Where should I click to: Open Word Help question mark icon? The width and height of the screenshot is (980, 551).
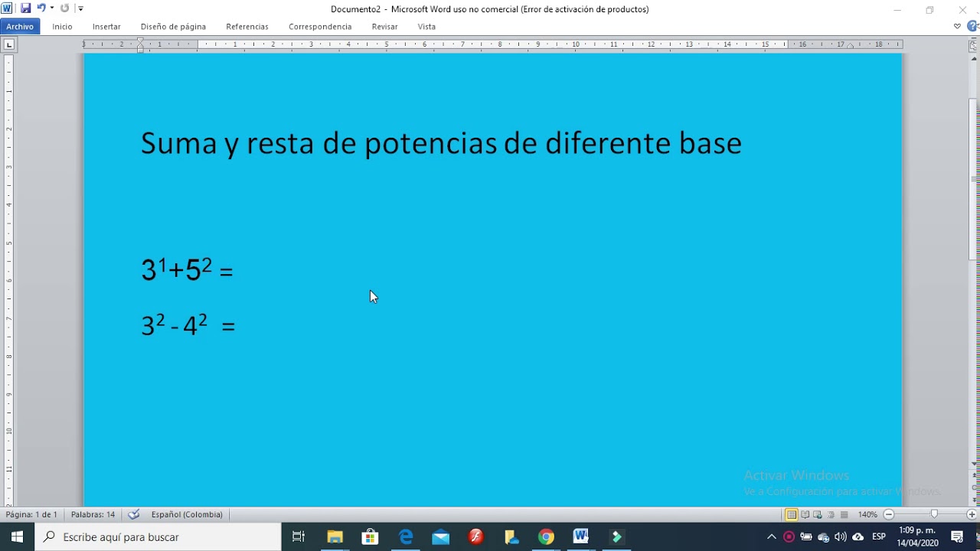tap(973, 26)
